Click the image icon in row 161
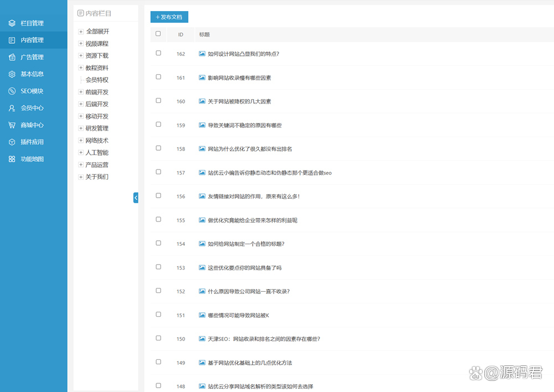554x392 pixels. click(202, 78)
